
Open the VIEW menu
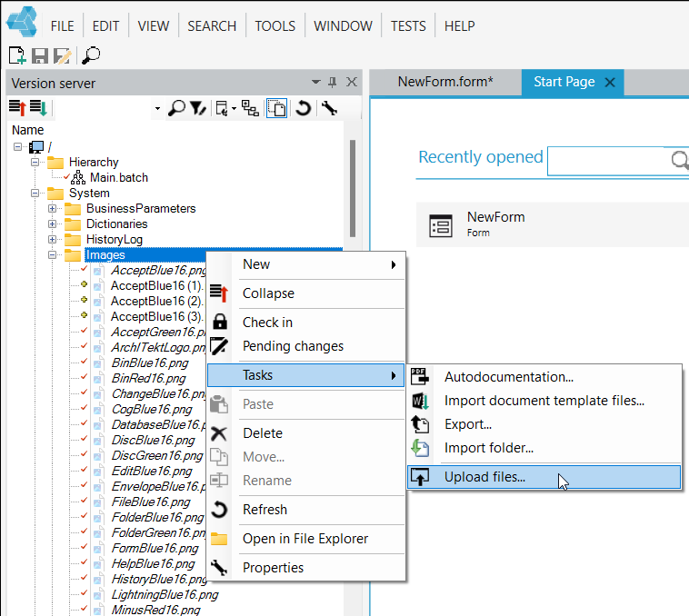click(153, 26)
